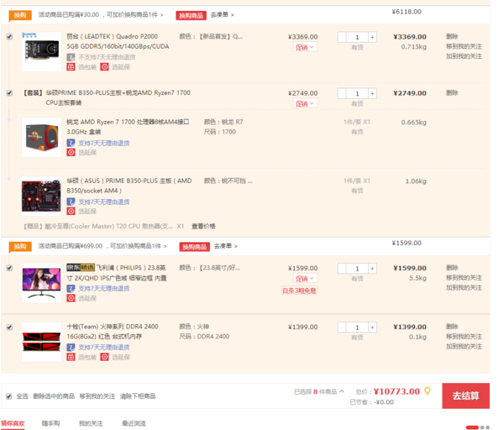Viewport: 504px width, 430px height.
Task: Switch to the 我的关注 tab
Action: click(x=91, y=423)
